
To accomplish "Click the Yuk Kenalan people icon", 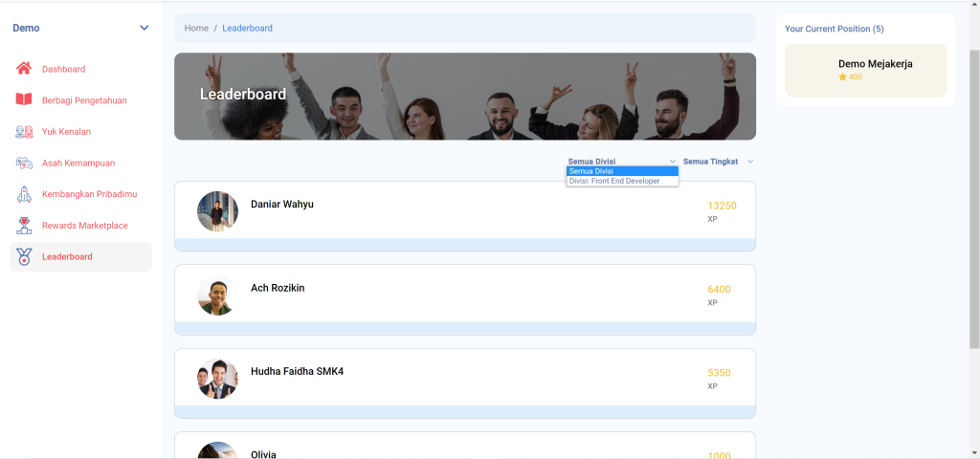I will pos(24,132).
